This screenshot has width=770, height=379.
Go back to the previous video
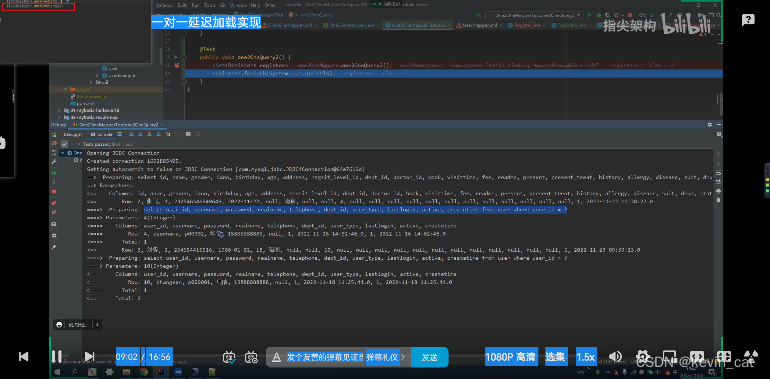pyautogui.click(x=23, y=356)
